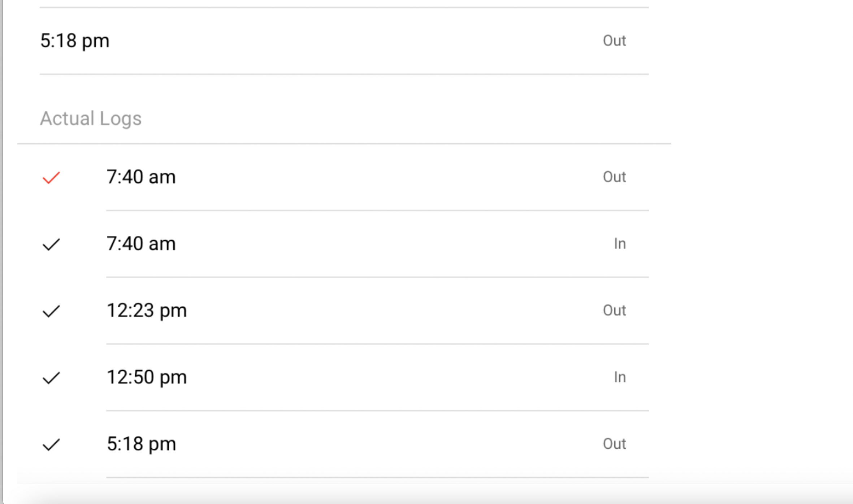
Task: Click Out label of the topmost 5:18 pm entry
Action: click(x=614, y=40)
